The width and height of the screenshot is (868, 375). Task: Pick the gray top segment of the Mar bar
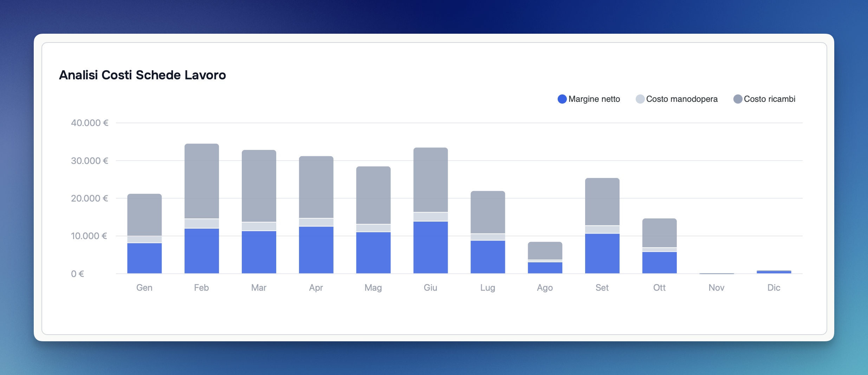[x=259, y=186]
